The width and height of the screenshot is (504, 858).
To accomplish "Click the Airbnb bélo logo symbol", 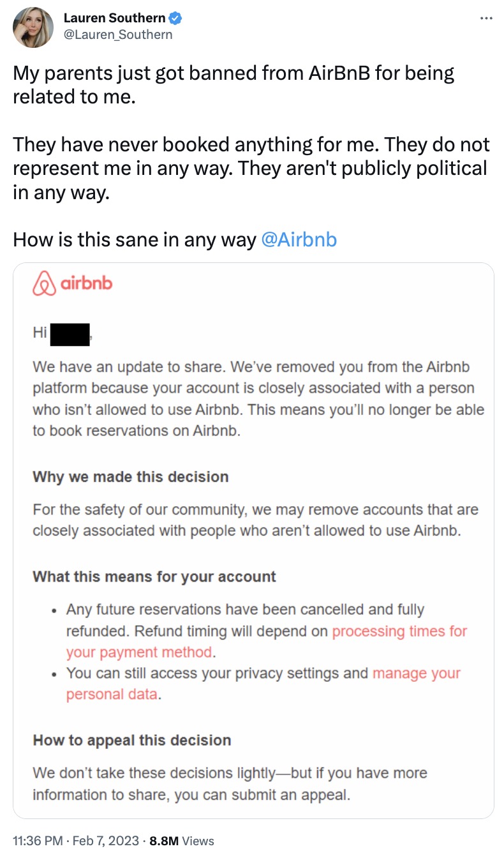I will (x=44, y=283).
